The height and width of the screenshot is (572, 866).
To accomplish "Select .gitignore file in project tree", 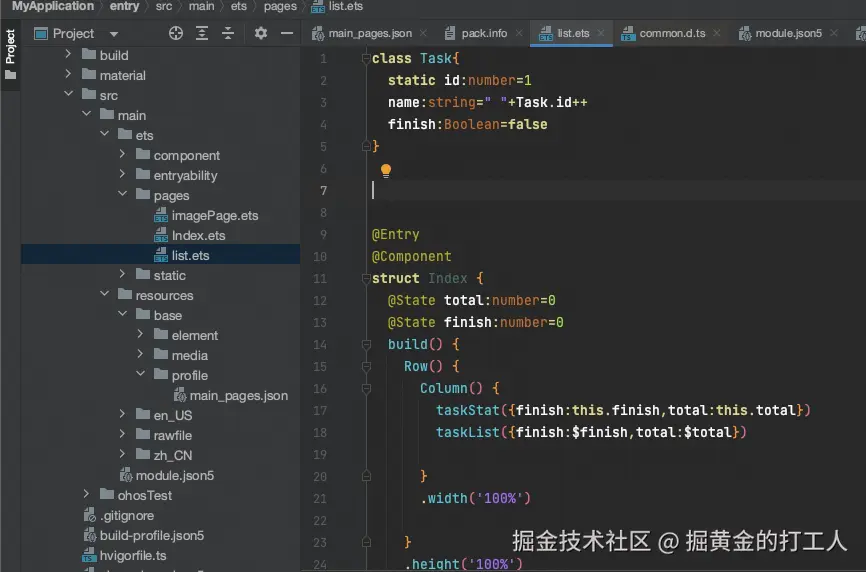I will coord(126,516).
